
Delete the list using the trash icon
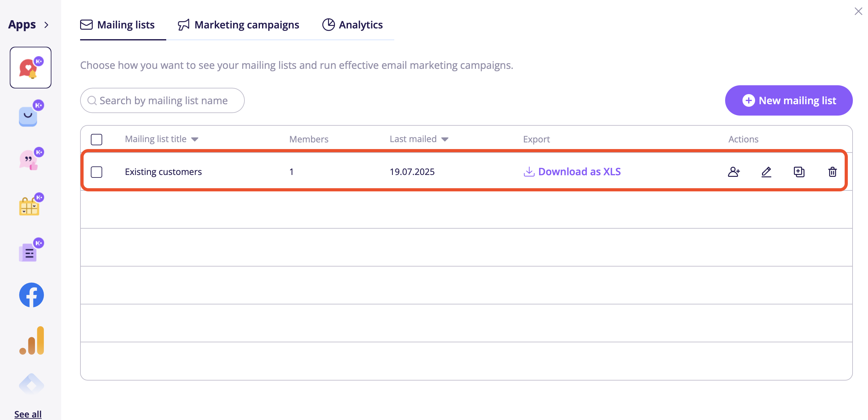[x=832, y=172]
